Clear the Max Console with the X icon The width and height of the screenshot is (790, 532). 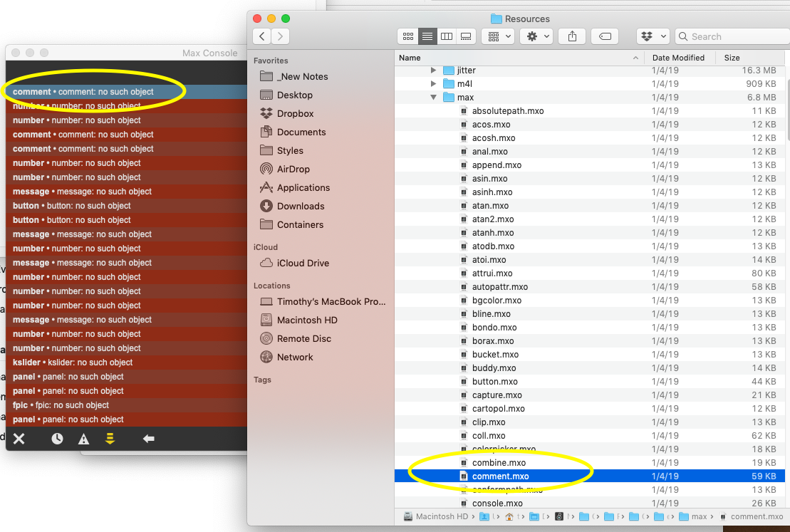tap(19, 439)
